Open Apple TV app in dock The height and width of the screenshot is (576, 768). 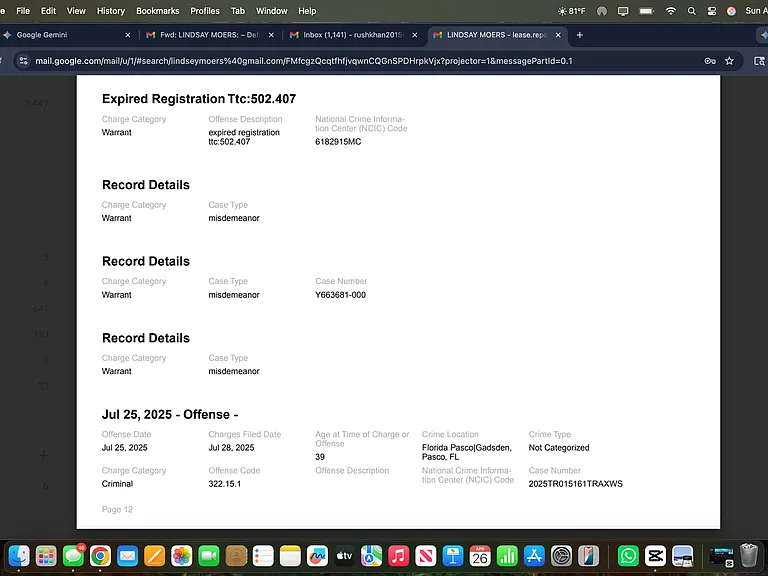click(x=344, y=556)
